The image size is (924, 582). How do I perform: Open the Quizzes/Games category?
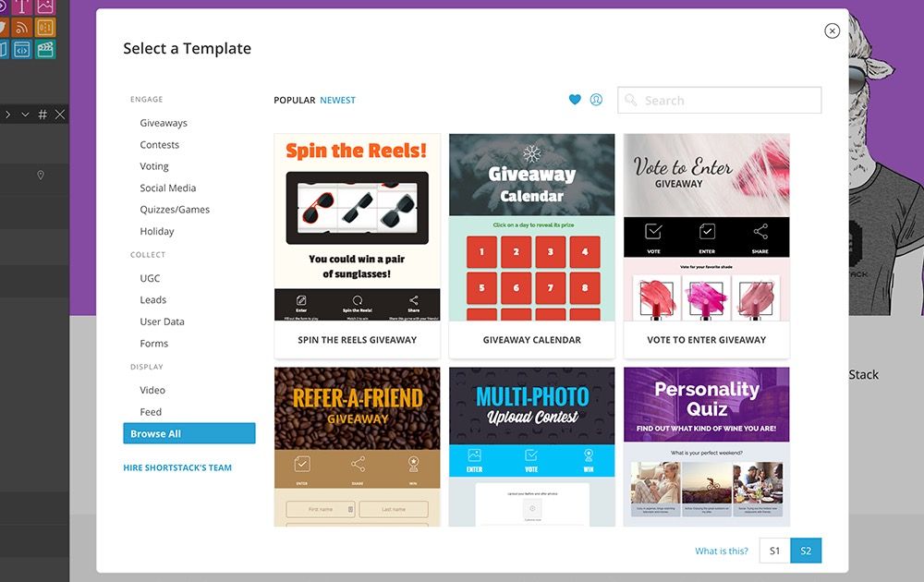pos(175,209)
